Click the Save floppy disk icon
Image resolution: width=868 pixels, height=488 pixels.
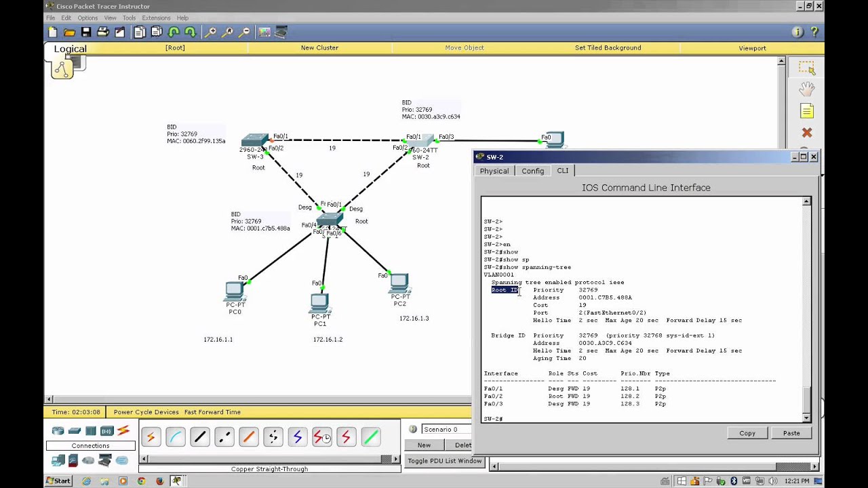pyautogui.click(x=86, y=32)
